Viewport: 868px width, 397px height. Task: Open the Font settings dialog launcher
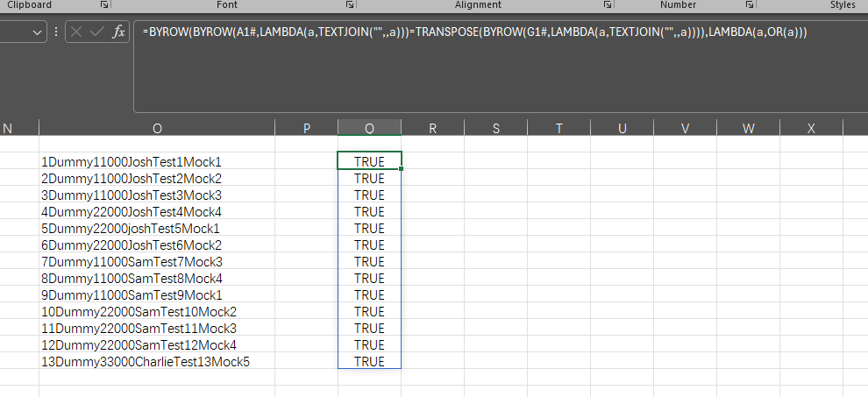(349, 4)
